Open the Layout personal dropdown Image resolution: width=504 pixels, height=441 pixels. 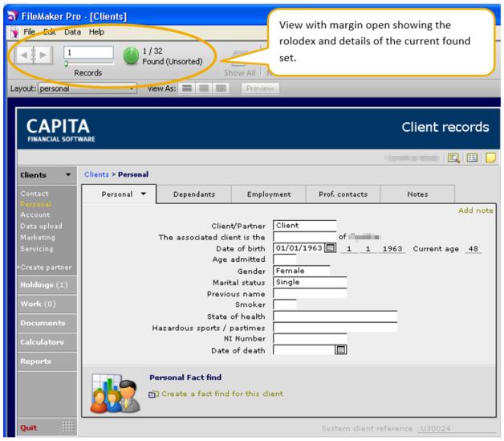point(87,88)
